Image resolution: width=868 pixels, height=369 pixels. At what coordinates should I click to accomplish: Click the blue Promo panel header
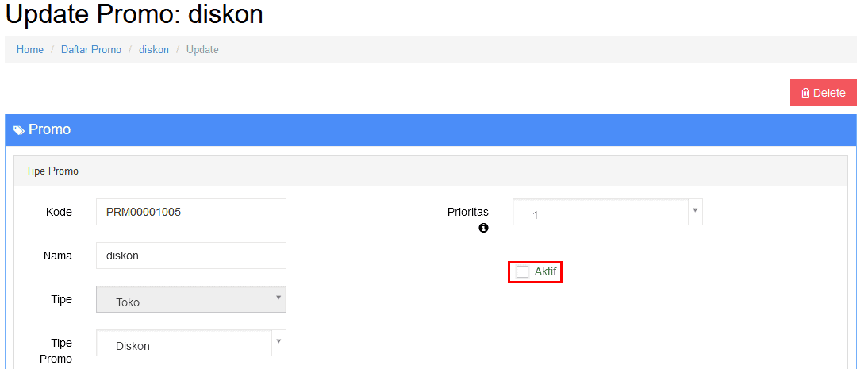pyautogui.click(x=431, y=130)
